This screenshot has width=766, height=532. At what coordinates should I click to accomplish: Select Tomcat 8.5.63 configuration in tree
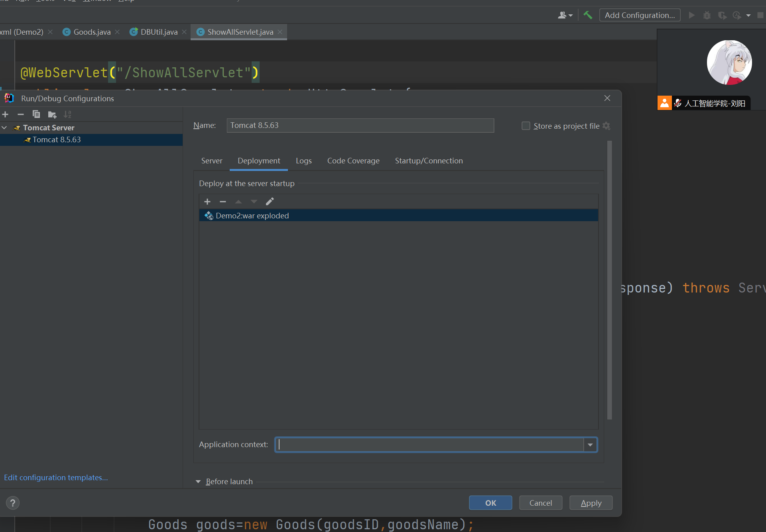click(x=91, y=140)
